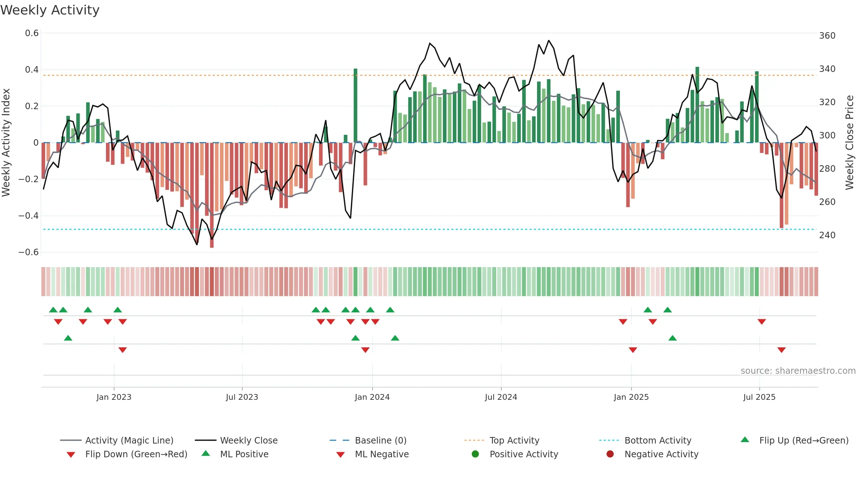Screen dimensions: 868x488
Task: Toggle the Activity (Magic Line) legend entry
Action: click(117, 440)
